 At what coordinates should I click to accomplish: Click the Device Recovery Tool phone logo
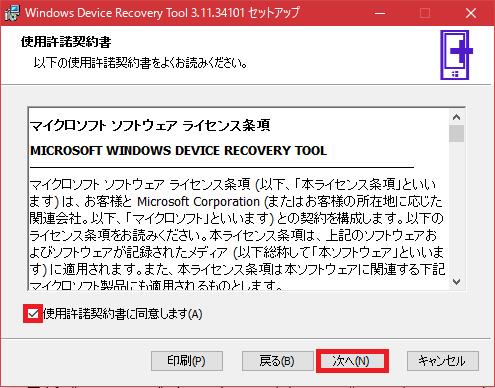click(456, 55)
